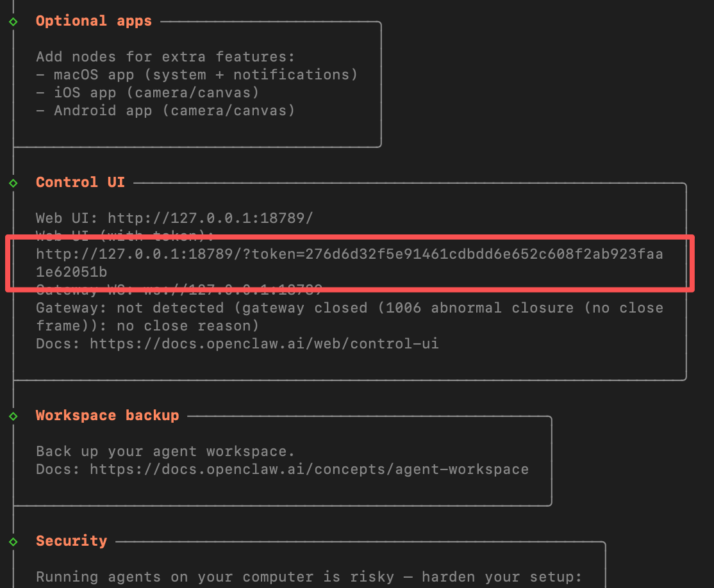Click the 'Running agents on your computer' warning
The image size is (714, 588).
pyautogui.click(x=309, y=577)
